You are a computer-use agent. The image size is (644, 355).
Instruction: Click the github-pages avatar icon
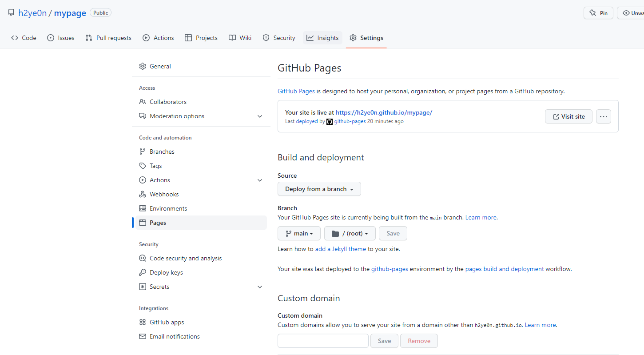click(330, 121)
